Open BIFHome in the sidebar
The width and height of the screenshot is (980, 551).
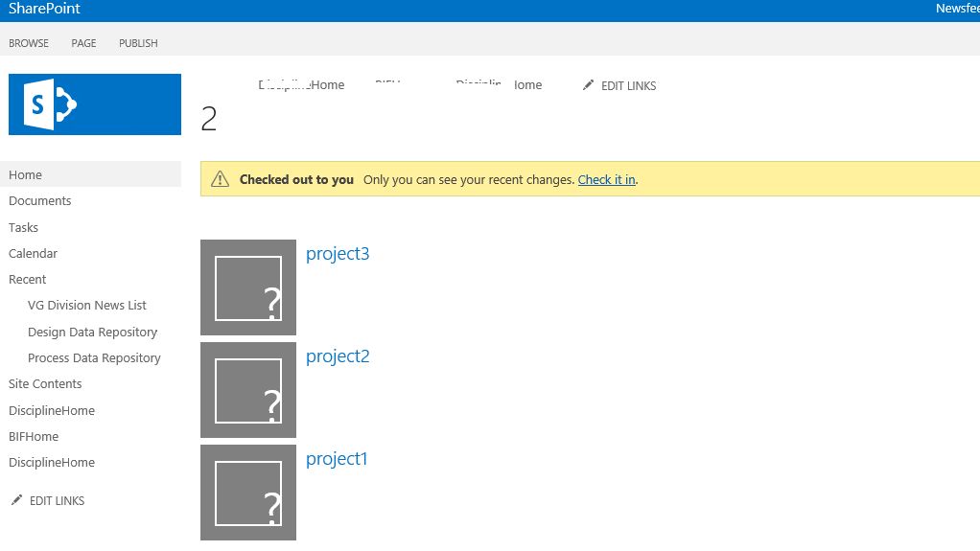[34, 437]
